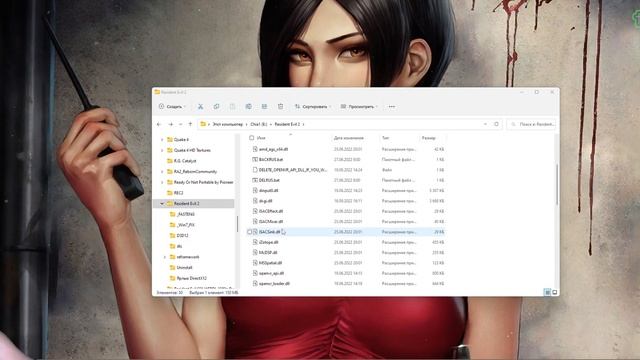Viewport: 640px width, 360px height.
Task: Expand the Quake 4 folder
Action: click(162, 140)
